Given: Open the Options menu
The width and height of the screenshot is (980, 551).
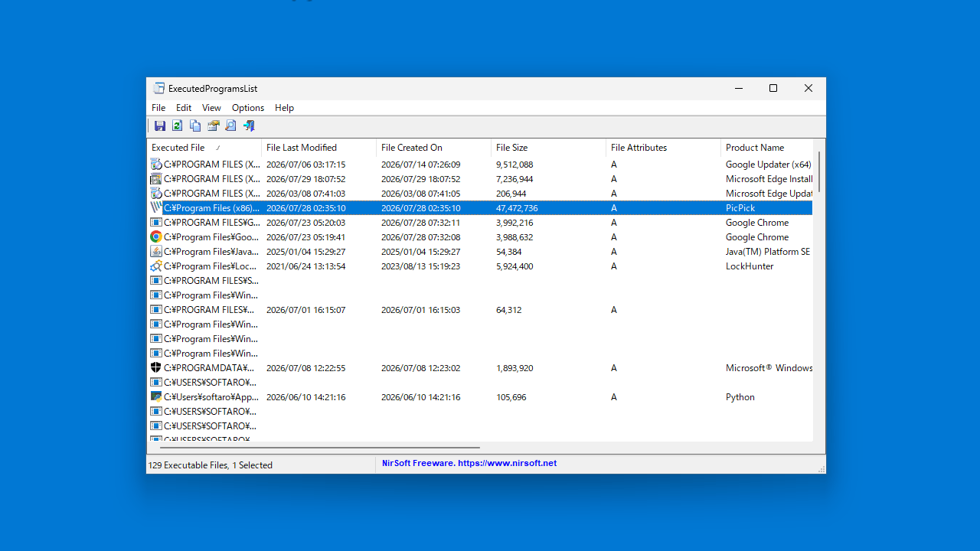Looking at the screenshot, I should click(x=248, y=108).
